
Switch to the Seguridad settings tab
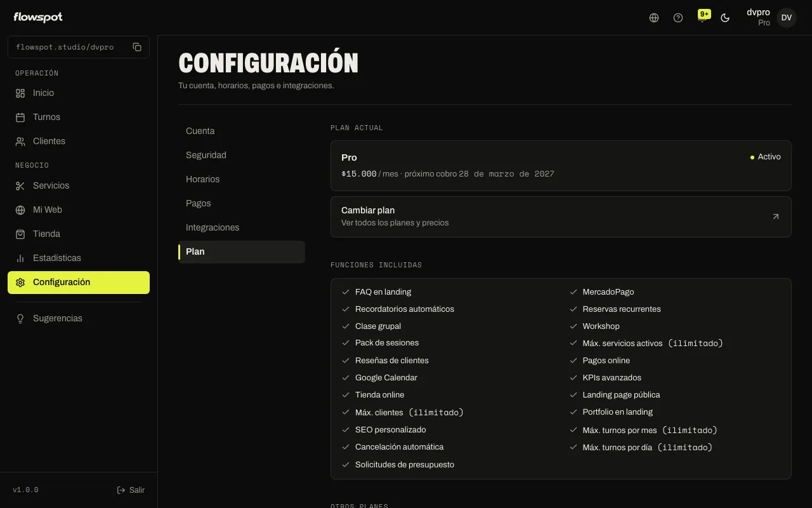point(242,155)
